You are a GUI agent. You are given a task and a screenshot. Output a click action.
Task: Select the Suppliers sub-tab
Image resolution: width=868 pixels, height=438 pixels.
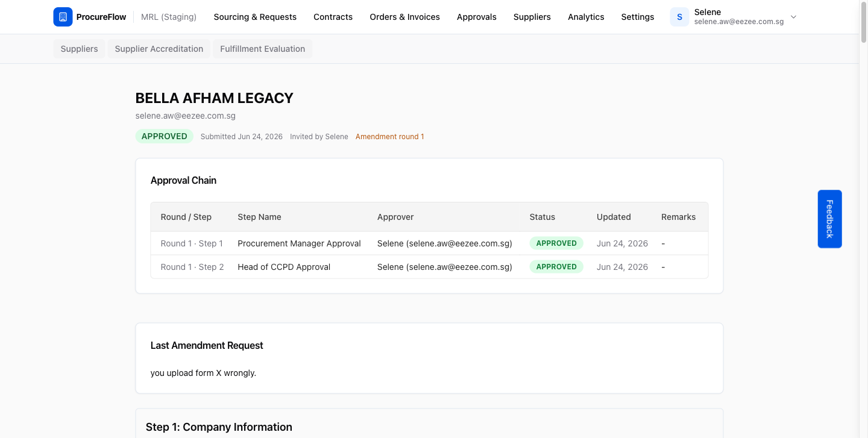point(79,49)
